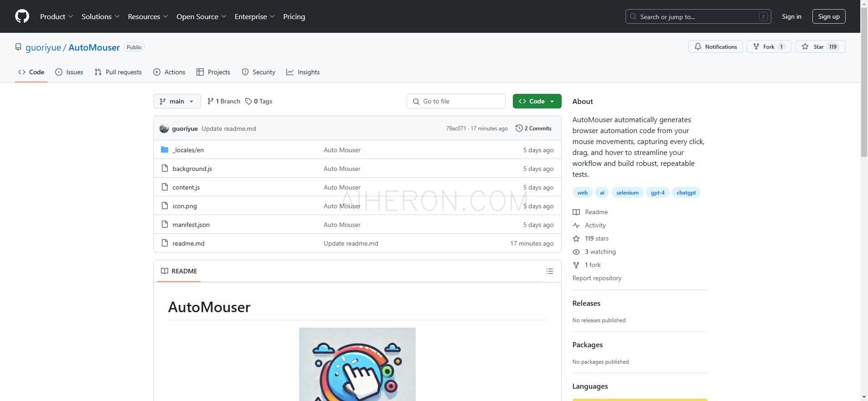Open content.js file name

186,187
